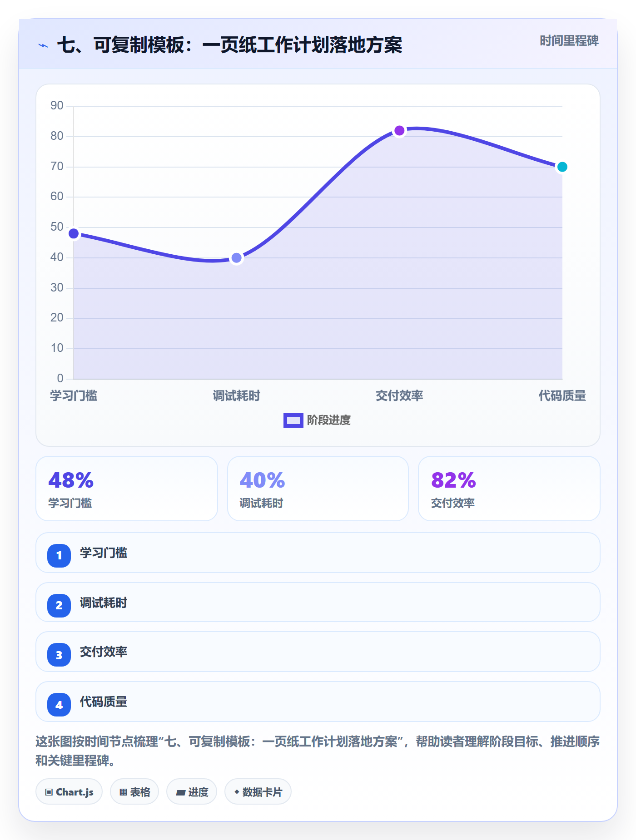Click the number 1 badge for 学习门槛
This screenshot has width=636, height=840.
click(x=59, y=555)
